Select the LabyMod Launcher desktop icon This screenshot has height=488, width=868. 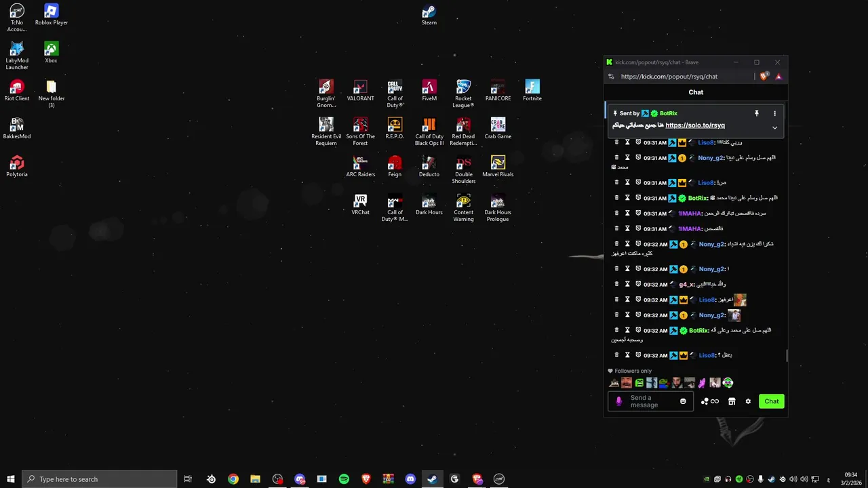17,56
